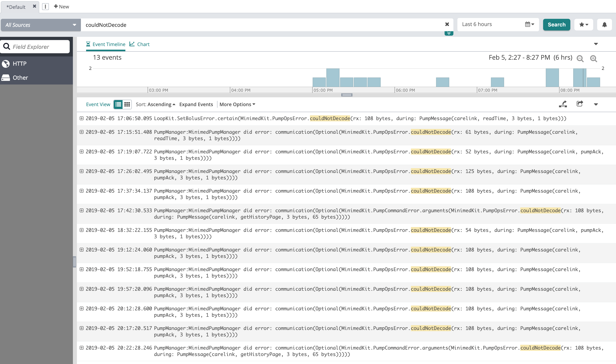Expand the 17:06:50.095 event
Viewport: 616px width, 364px height.
pyautogui.click(x=82, y=119)
